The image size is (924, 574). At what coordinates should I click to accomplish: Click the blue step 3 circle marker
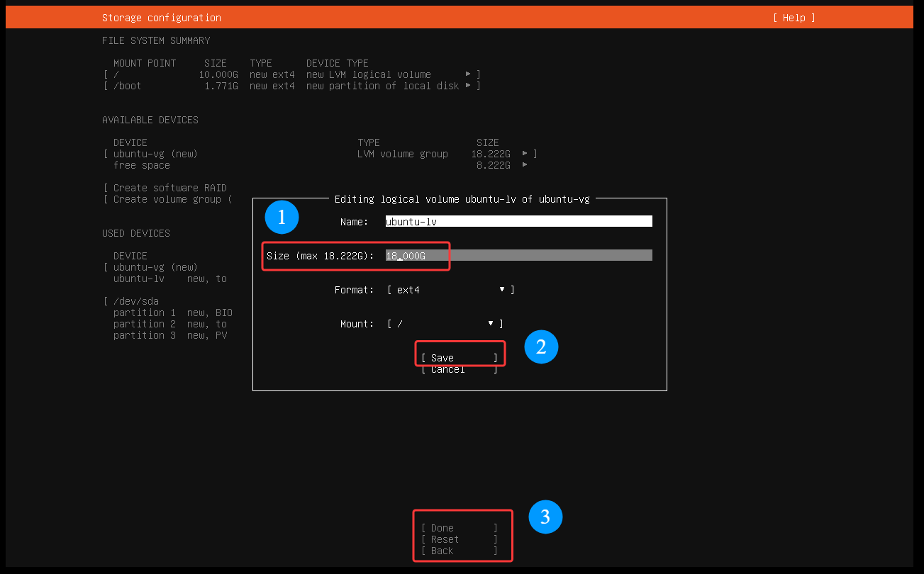(x=545, y=517)
